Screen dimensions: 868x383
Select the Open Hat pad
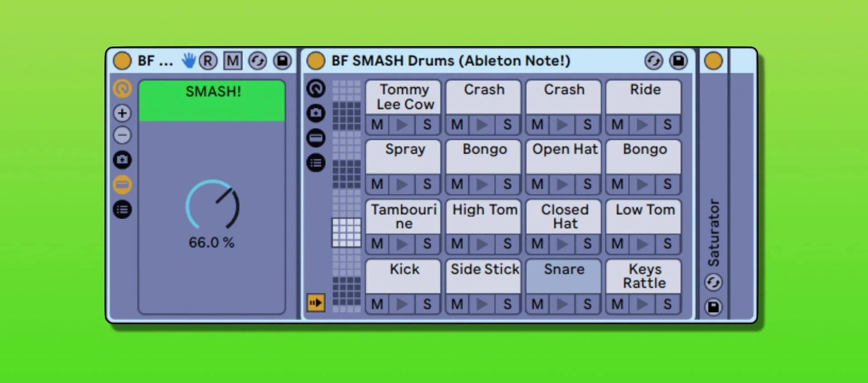tap(564, 157)
